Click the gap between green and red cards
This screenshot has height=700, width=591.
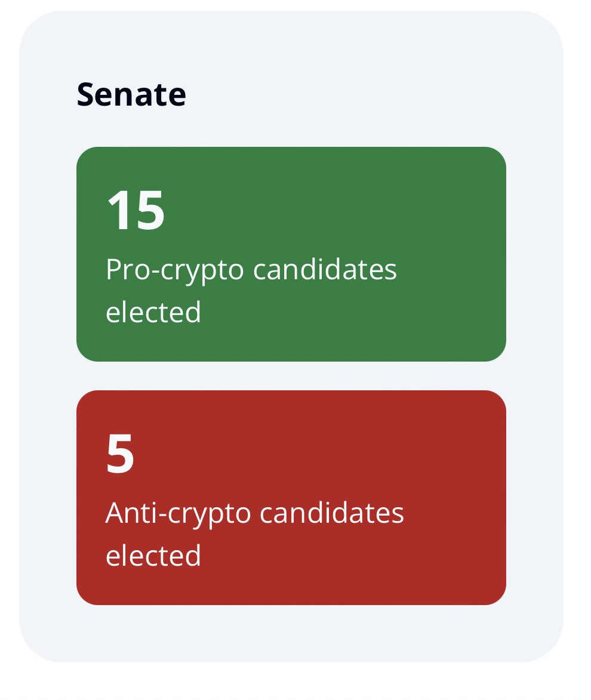[291, 376]
